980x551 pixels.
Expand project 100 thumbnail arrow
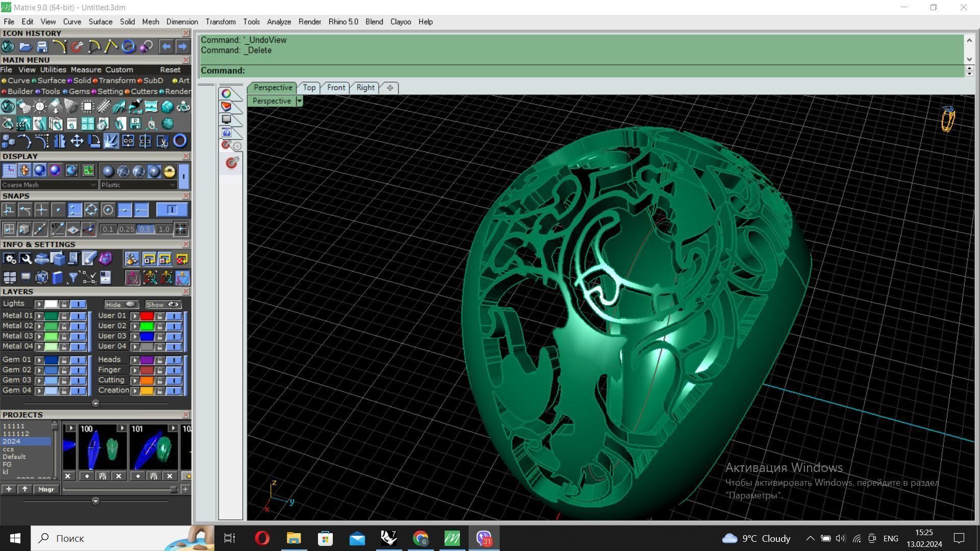121,428
